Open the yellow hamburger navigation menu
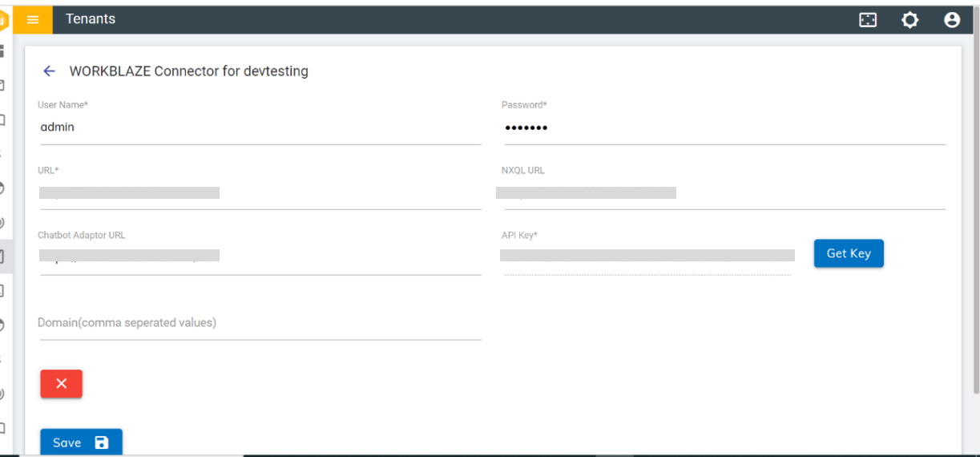 [33, 19]
